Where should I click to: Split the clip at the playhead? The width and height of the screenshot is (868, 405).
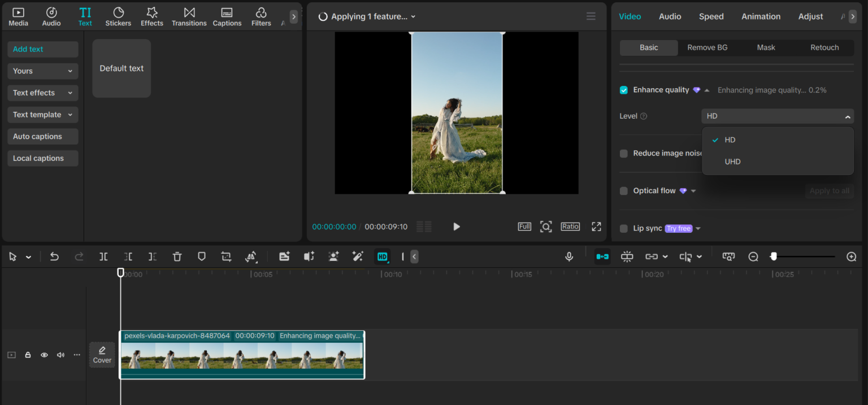point(103,256)
